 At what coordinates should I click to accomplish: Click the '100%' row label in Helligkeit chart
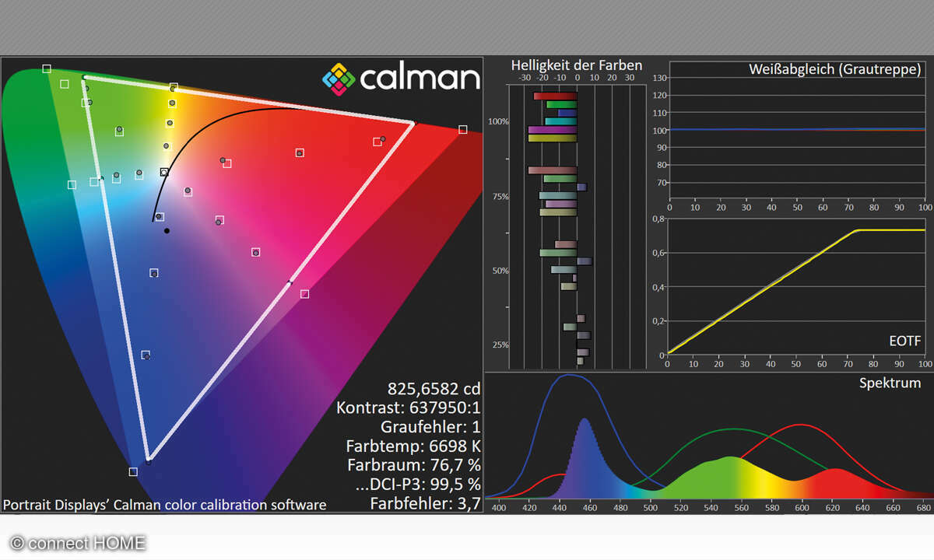[x=498, y=122]
